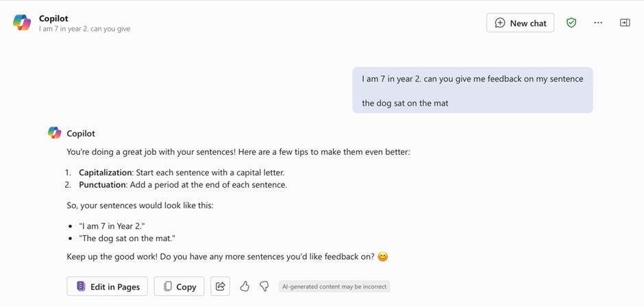Give thumbs down to the response
Screen dimensions: 644x307
point(264,286)
